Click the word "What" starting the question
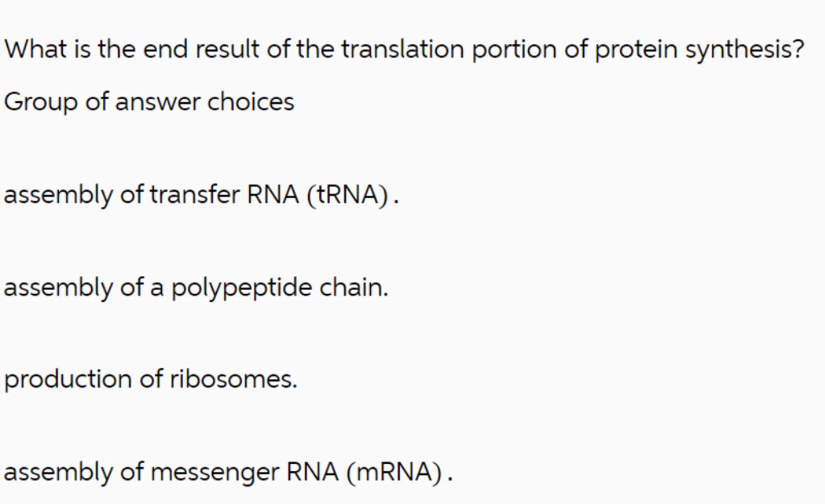 click(x=35, y=50)
